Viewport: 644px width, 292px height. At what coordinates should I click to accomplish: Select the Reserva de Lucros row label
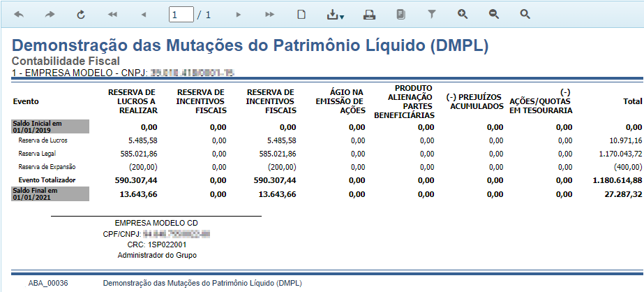tap(43, 140)
